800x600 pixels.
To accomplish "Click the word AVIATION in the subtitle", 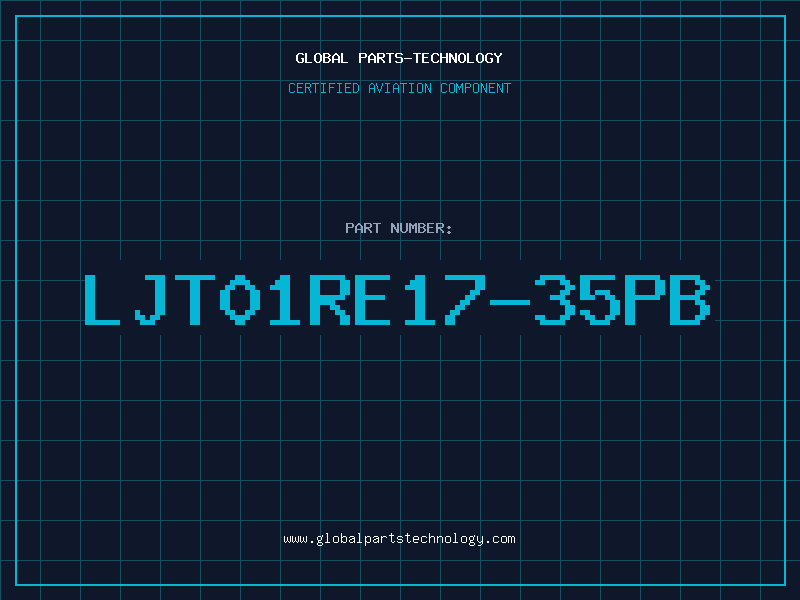I will [400, 88].
